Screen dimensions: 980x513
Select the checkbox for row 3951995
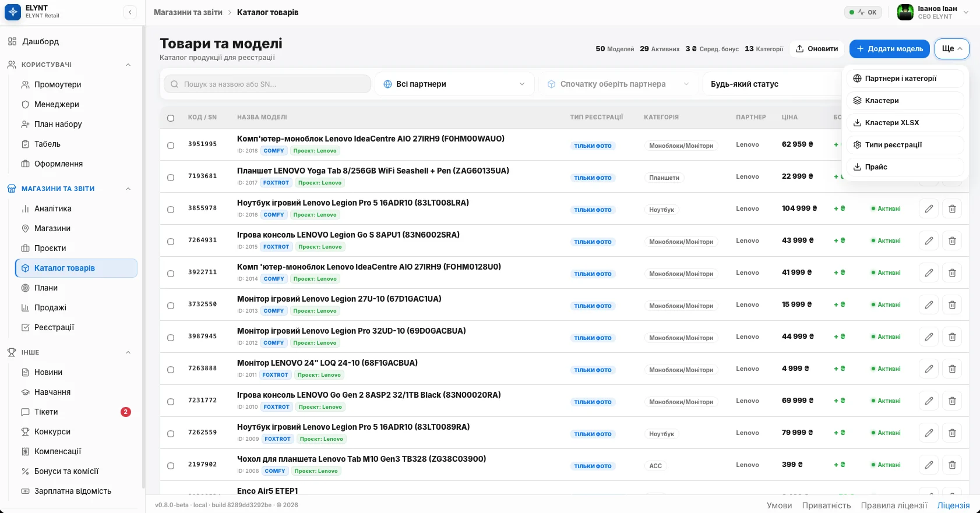click(x=171, y=146)
